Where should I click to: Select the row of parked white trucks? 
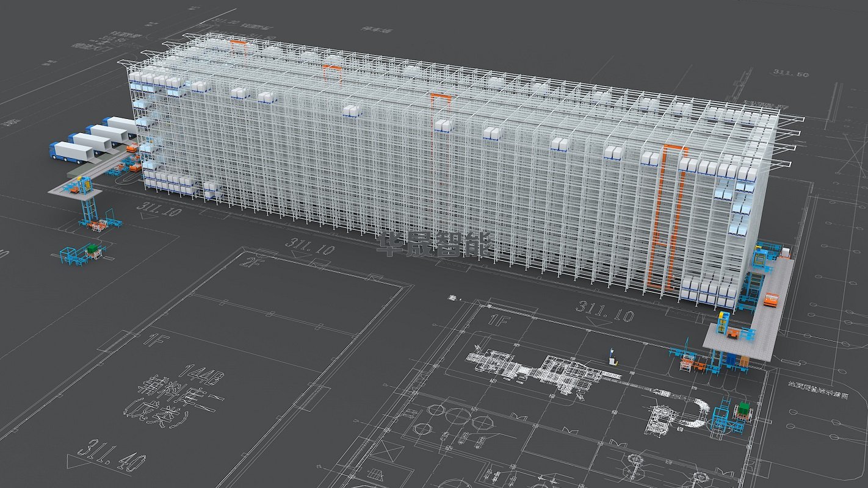(x=92, y=140)
